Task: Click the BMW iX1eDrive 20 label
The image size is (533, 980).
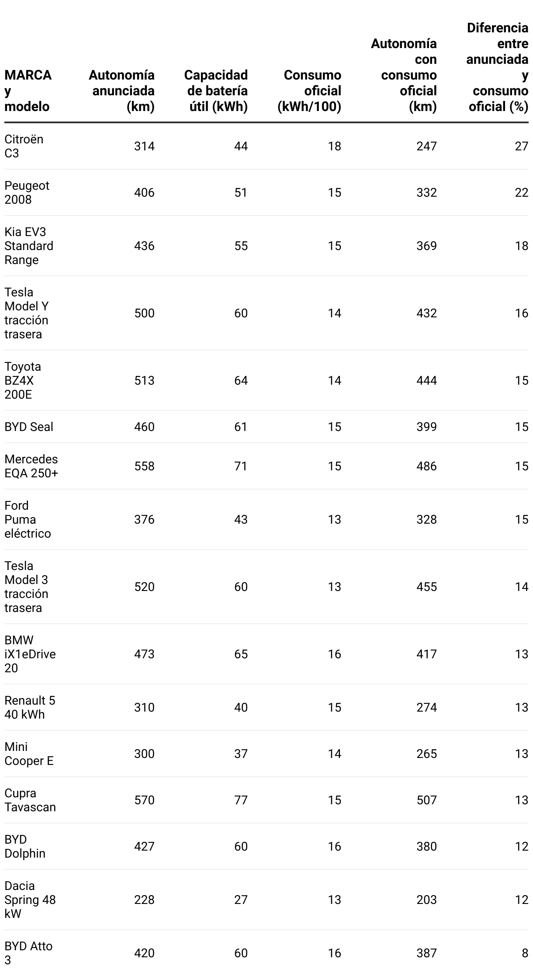Action: pos(30,654)
